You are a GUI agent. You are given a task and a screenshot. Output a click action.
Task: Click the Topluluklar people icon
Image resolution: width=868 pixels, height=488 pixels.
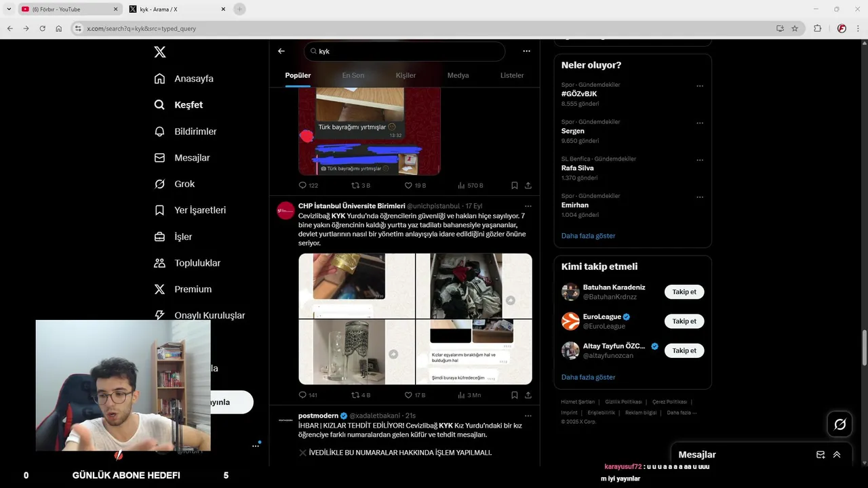(159, 263)
